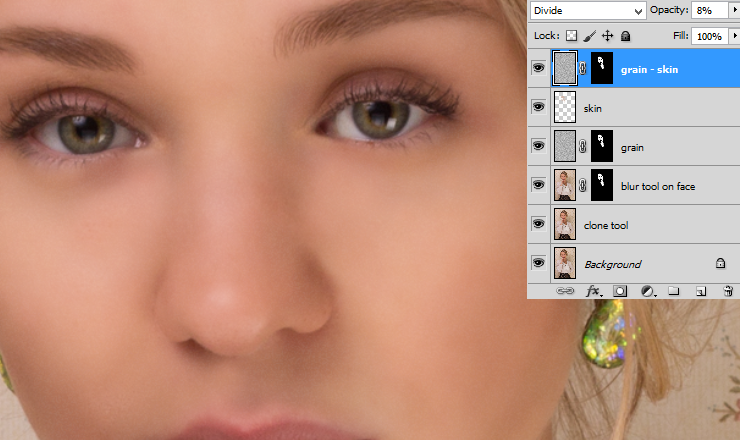The width and height of the screenshot is (740, 440).
Task: Toggle Lock transparent pixels icon
Action: [x=572, y=36]
